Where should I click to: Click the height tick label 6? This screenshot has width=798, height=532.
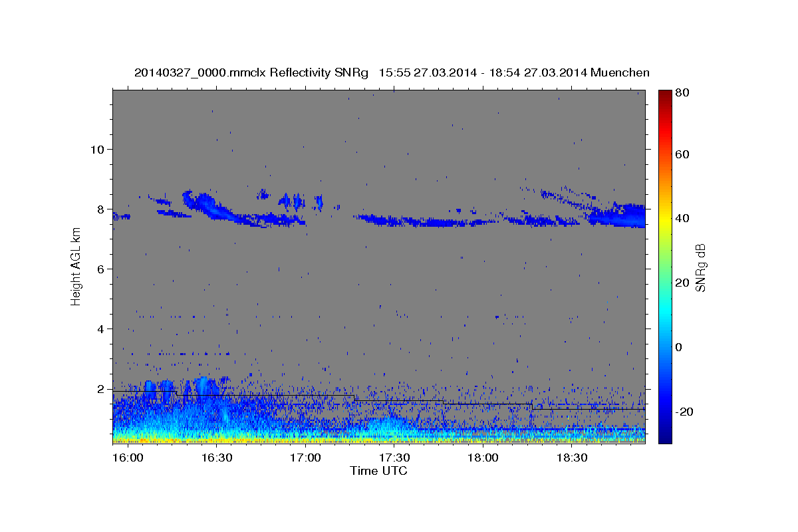pos(101,269)
